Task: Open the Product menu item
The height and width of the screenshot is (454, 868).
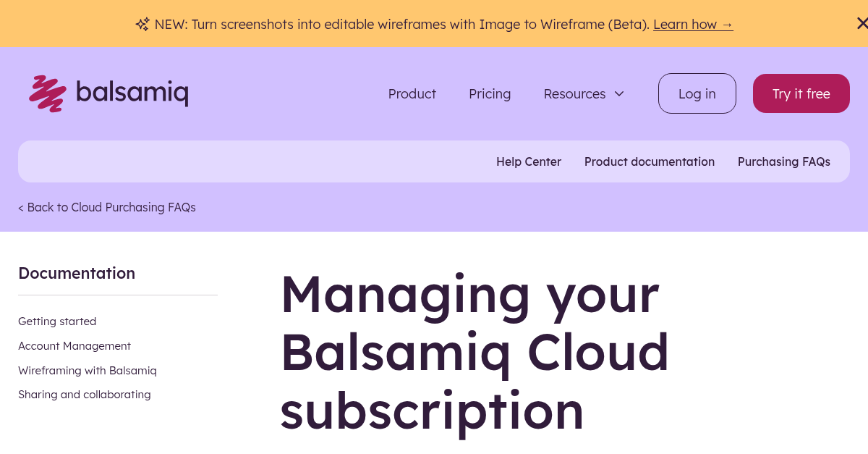Action: pyautogui.click(x=412, y=93)
